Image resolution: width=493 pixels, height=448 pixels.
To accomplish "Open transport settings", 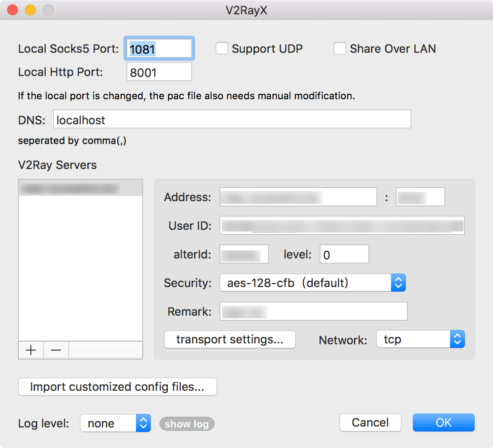I will (229, 339).
